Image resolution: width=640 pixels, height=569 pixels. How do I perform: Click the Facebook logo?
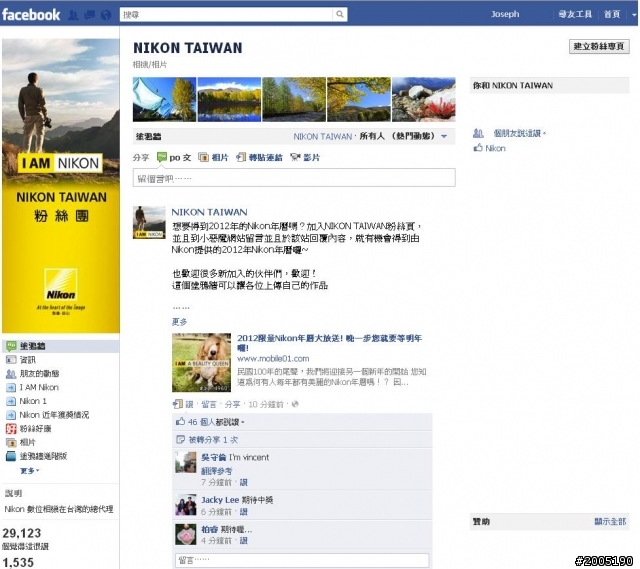(31, 15)
